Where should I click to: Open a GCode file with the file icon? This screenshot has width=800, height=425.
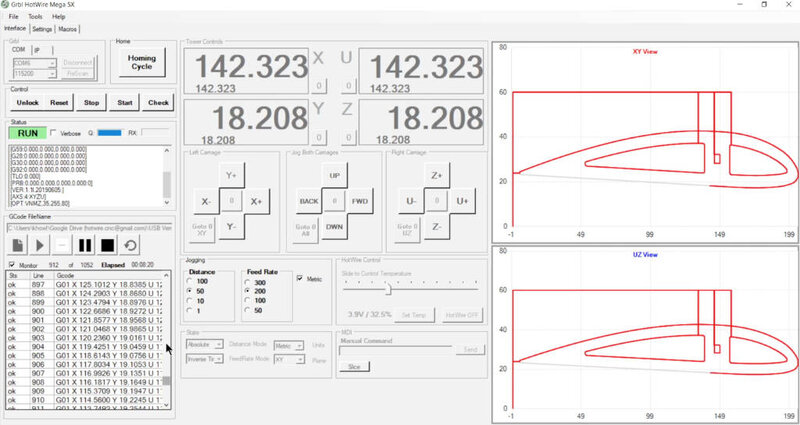[17, 245]
